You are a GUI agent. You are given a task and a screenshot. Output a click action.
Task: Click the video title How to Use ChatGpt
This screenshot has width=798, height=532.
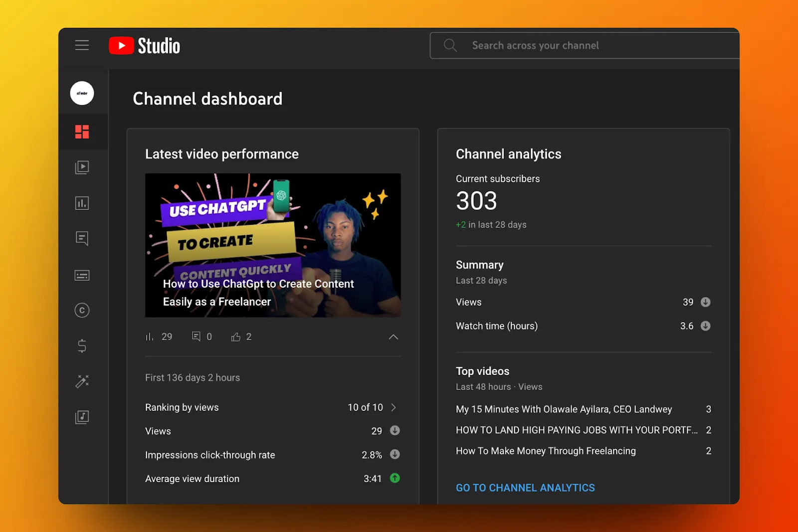coord(258,293)
